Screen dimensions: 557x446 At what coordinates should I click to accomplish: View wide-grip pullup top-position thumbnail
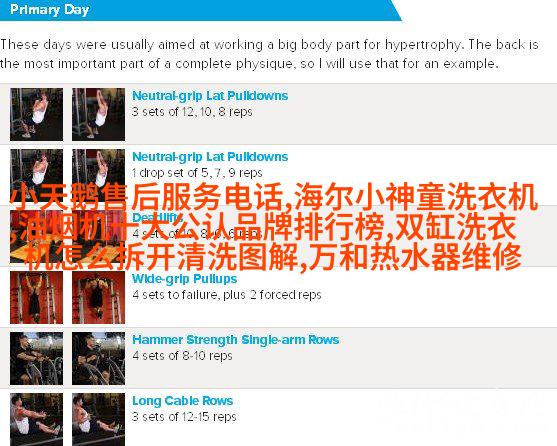98,298
